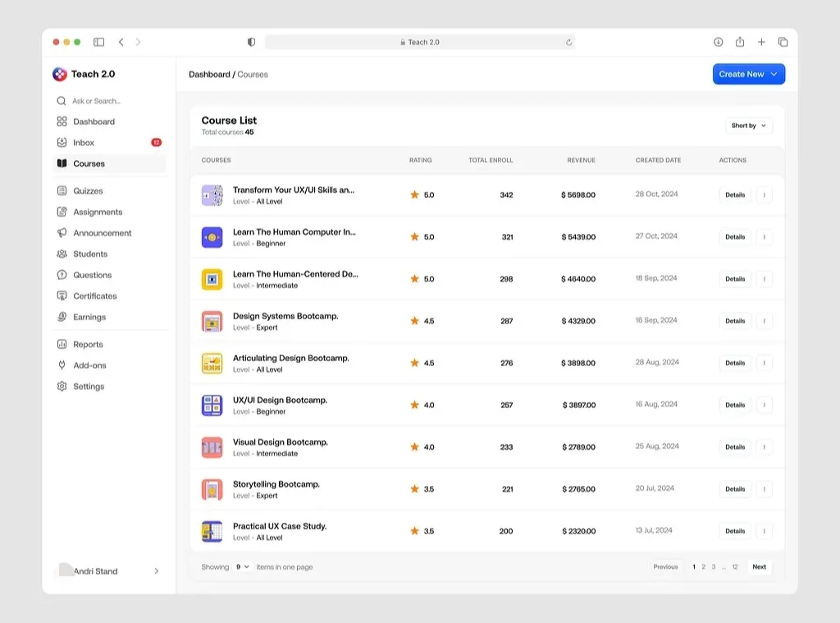This screenshot has width=840, height=623.
Task: Open Settings in the sidebar
Action: tap(109, 386)
